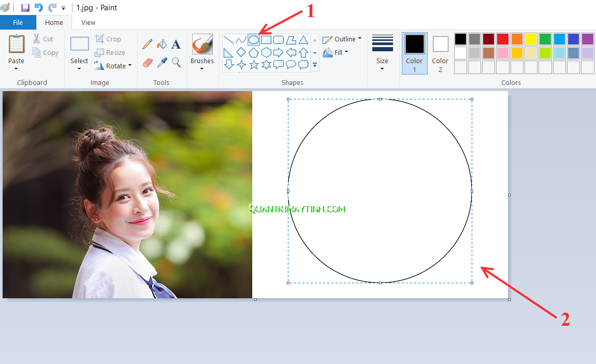
Task: Choose the Pentagon shape
Action: [x=254, y=52]
